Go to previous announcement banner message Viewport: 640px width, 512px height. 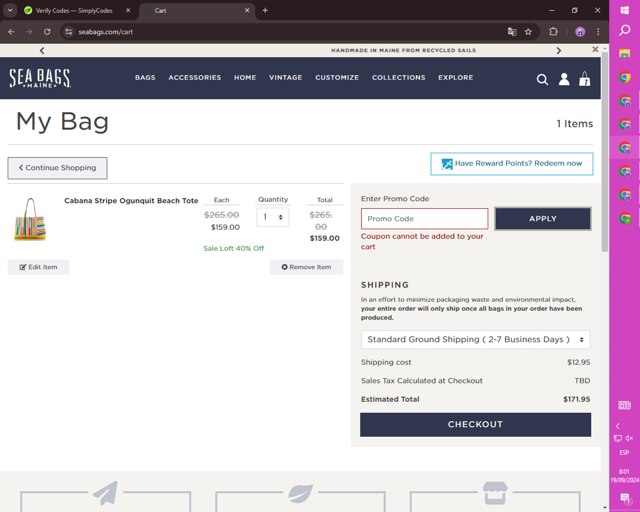coord(42,51)
